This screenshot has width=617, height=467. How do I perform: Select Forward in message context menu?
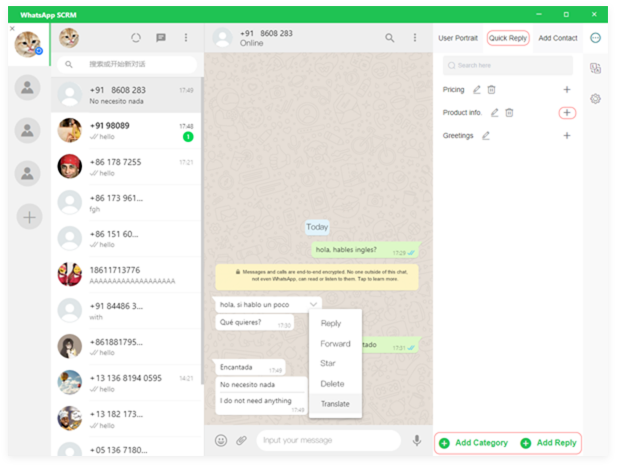click(x=335, y=344)
